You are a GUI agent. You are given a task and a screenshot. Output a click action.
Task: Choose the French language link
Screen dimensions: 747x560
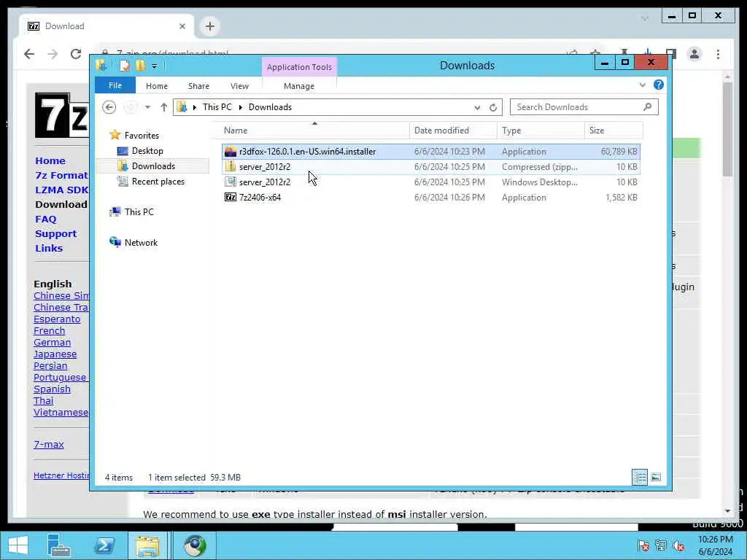(49, 330)
